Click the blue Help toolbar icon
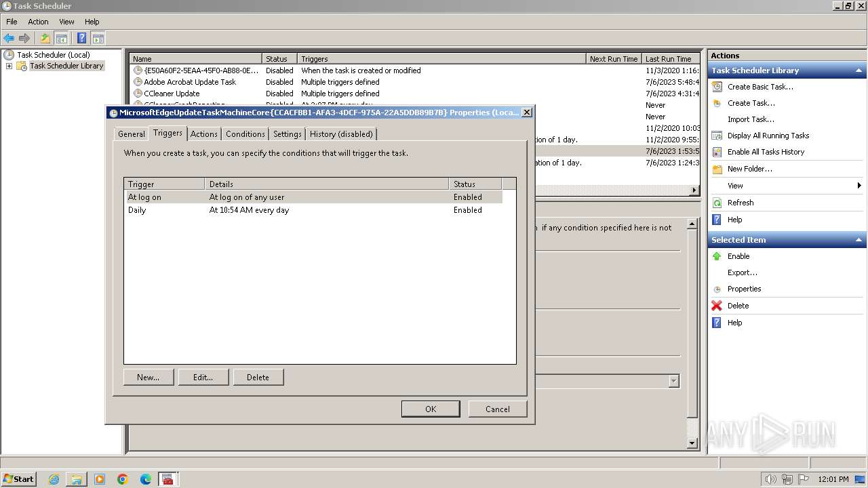Screen dimensions: 868x488 (x=82, y=38)
